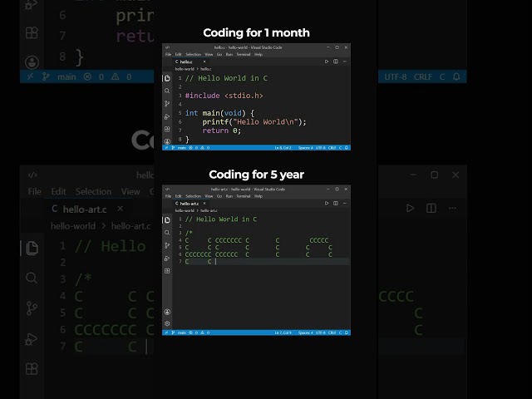The image size is (532, 399).
Task: Open Terminal menu in the hello.c window
Action: (x=244, y=54)
